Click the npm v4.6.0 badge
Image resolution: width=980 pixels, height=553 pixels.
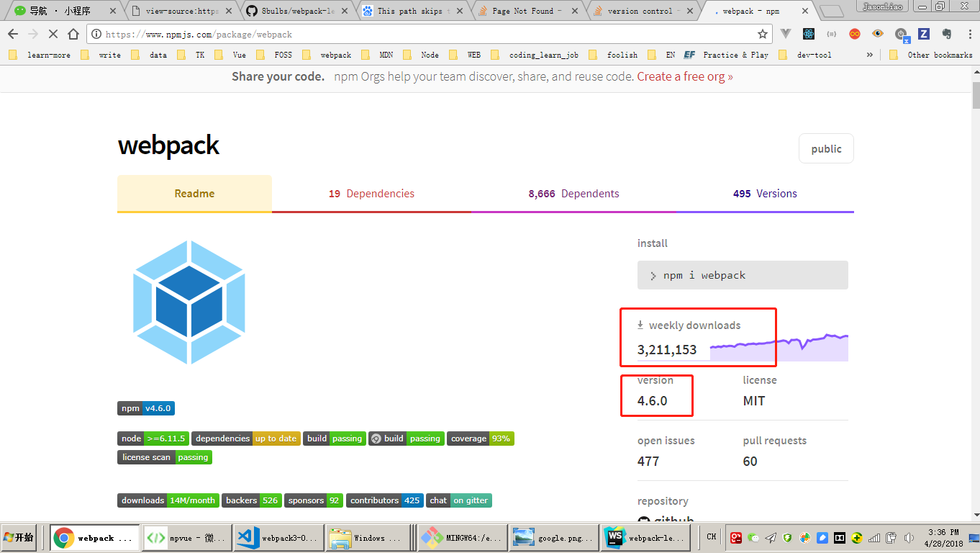pyautogui.click(x=146, y=408)
